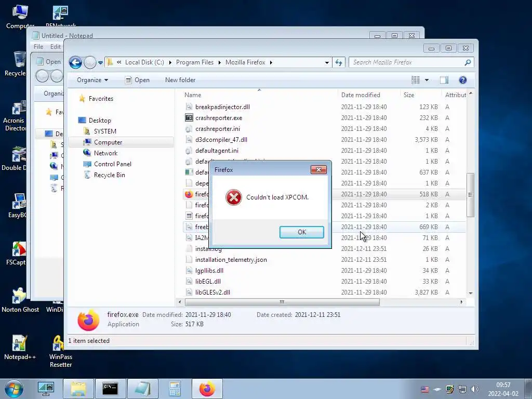Select Recycle Bin in navigation pane
Screen dimensions: 532x399
[109, 175]
